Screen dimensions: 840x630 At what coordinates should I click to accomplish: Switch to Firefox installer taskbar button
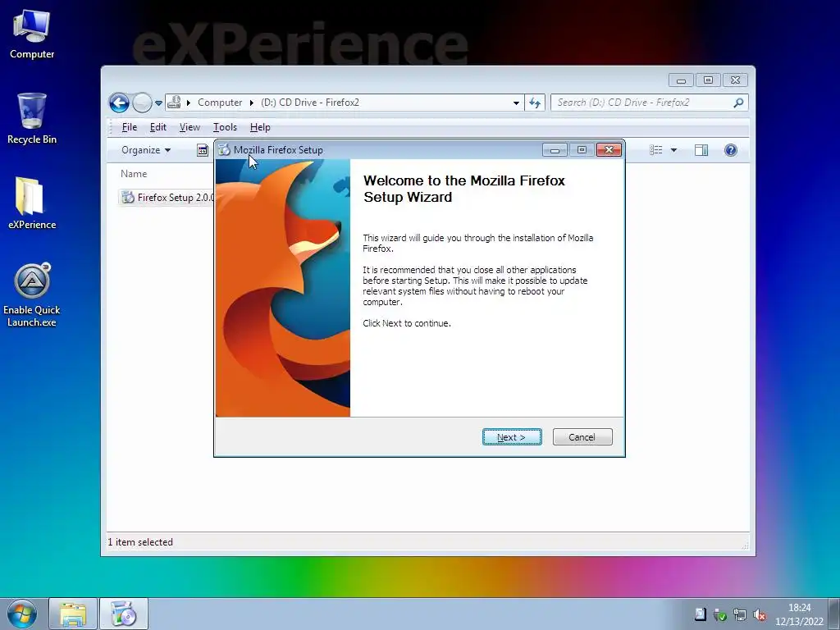124,614
